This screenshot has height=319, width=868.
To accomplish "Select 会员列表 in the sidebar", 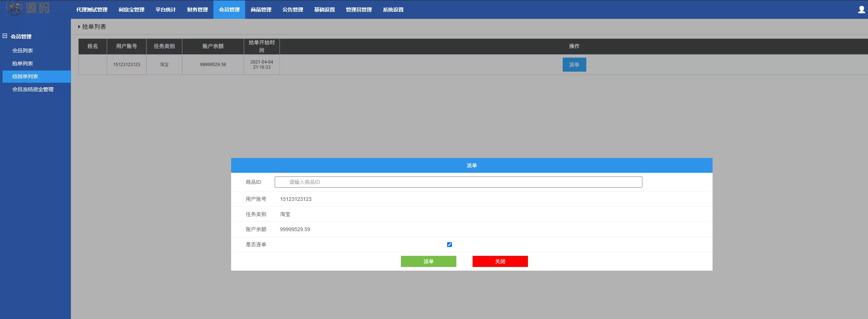I will [23, 51].
